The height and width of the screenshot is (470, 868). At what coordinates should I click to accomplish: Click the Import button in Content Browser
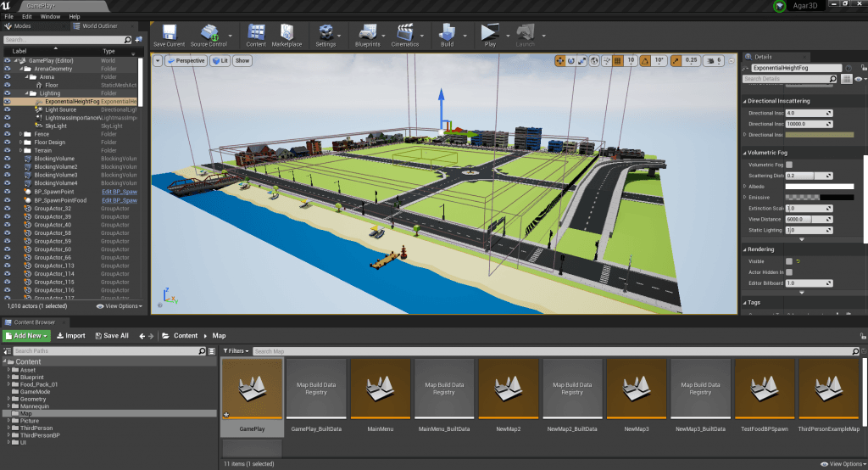coord(70,336)
